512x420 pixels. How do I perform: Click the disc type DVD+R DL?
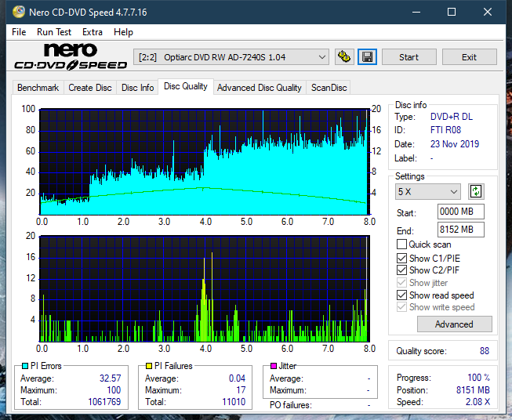452,117
